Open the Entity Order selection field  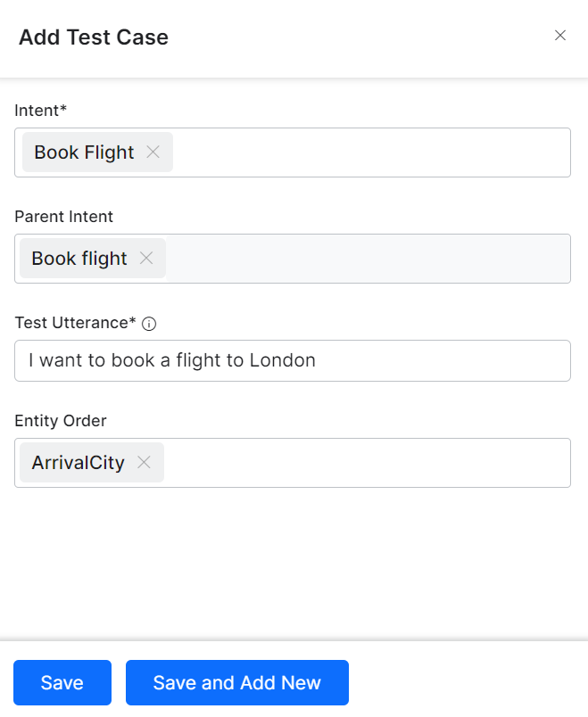(x=293, y=463)
